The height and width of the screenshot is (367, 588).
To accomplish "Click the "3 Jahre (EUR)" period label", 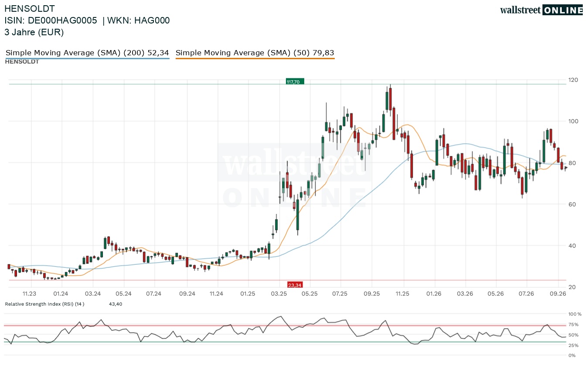I will (x=34, y=32).
